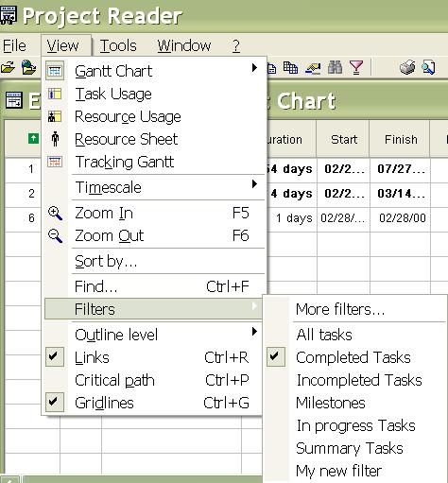
Task: Click the green indicator column header icon
Action: point(33,139)
